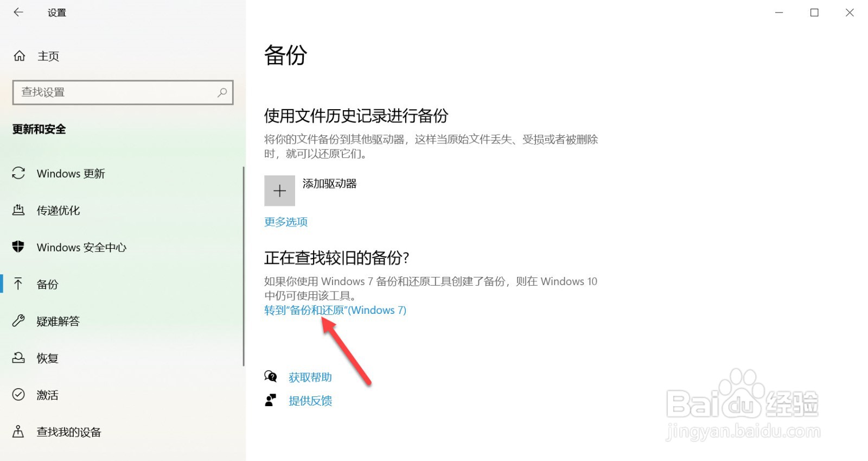Click 添加驱动器 label
868x461 pixels.
tap(330, 184)
